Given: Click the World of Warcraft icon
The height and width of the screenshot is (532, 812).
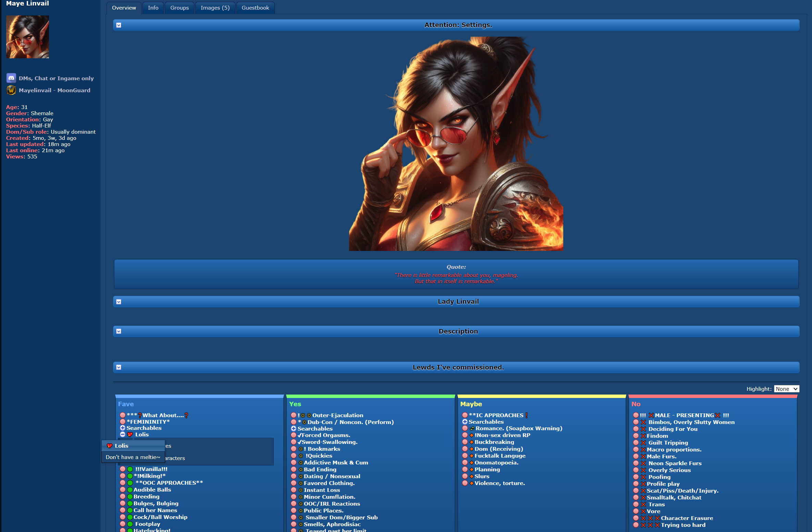Looking at the screenshot, I should click(x=11, y=90).
